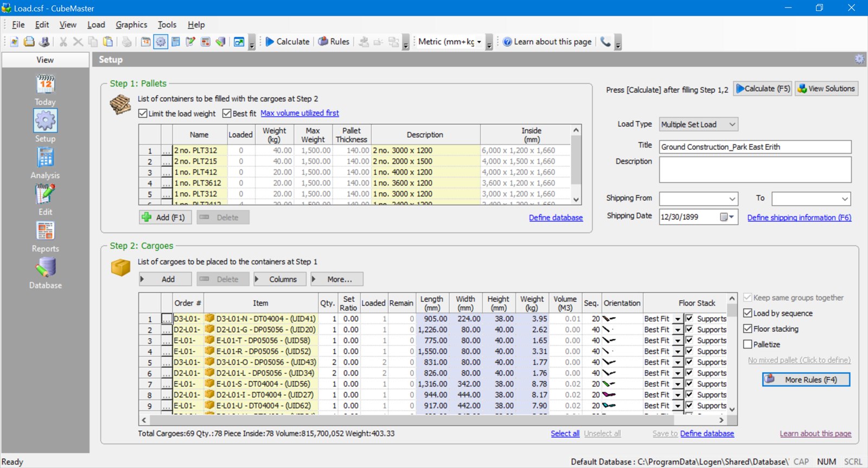Open Analysis view in sidebar

45,163
